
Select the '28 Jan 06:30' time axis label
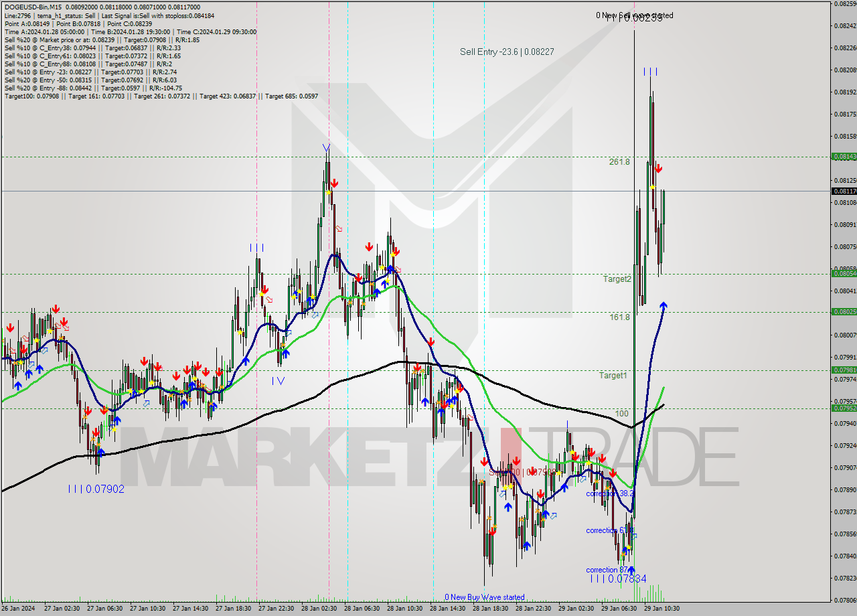(x=362, y=609)
